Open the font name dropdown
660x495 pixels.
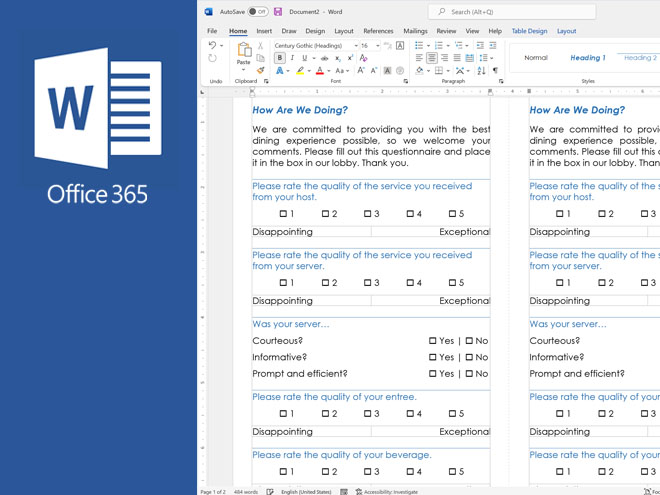click(355, 46)
